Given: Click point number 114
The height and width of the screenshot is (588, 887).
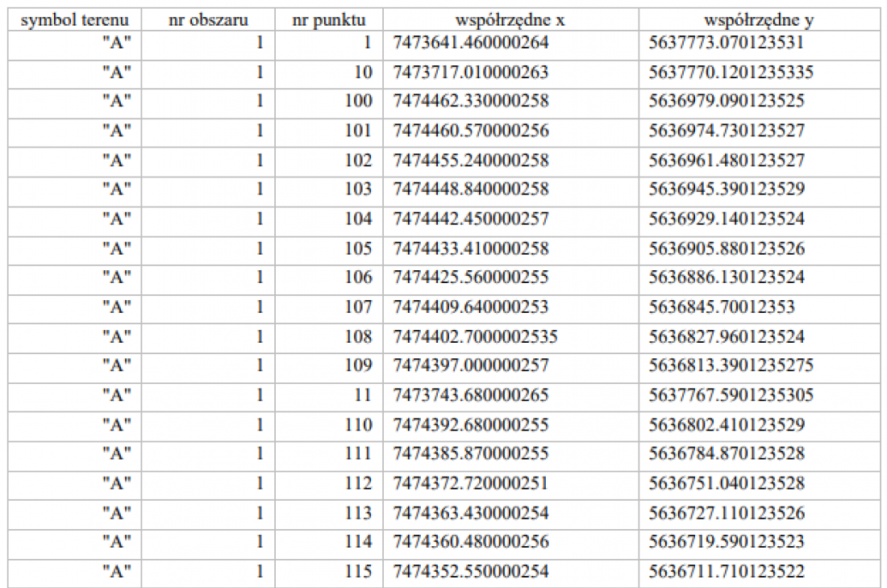Looking at the screenshot, I should 359,542.
